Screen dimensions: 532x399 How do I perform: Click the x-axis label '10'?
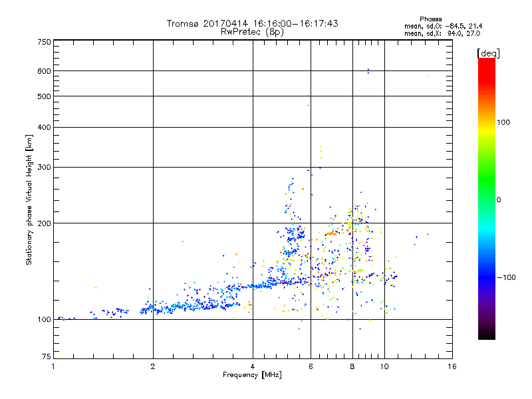click(x=384, y=366)
